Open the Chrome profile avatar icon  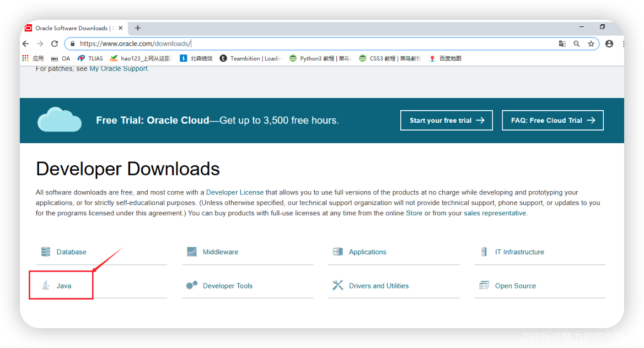pyautogui.click(x=608, y=43)
